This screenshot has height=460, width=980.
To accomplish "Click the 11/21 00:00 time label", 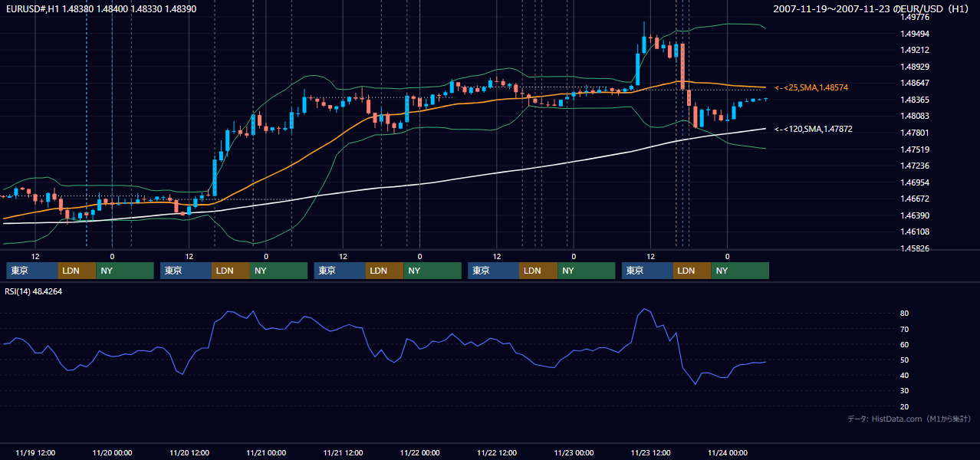I will click(266, 452).
